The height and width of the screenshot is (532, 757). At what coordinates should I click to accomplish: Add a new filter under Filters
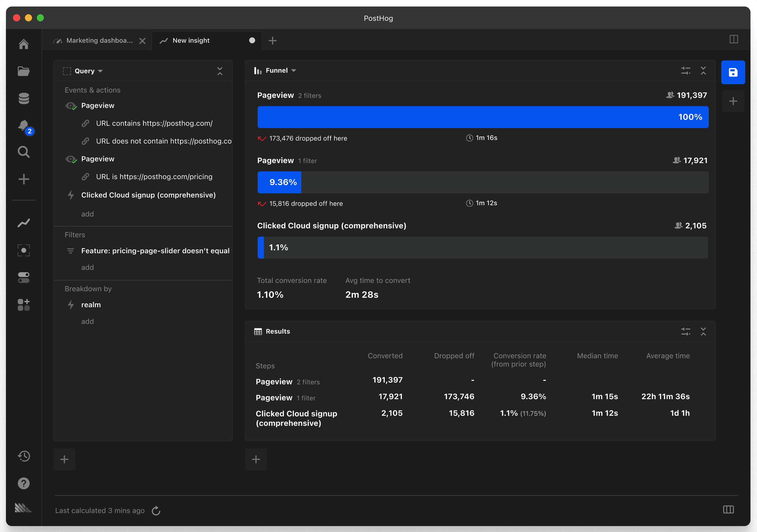click(88, 267)
